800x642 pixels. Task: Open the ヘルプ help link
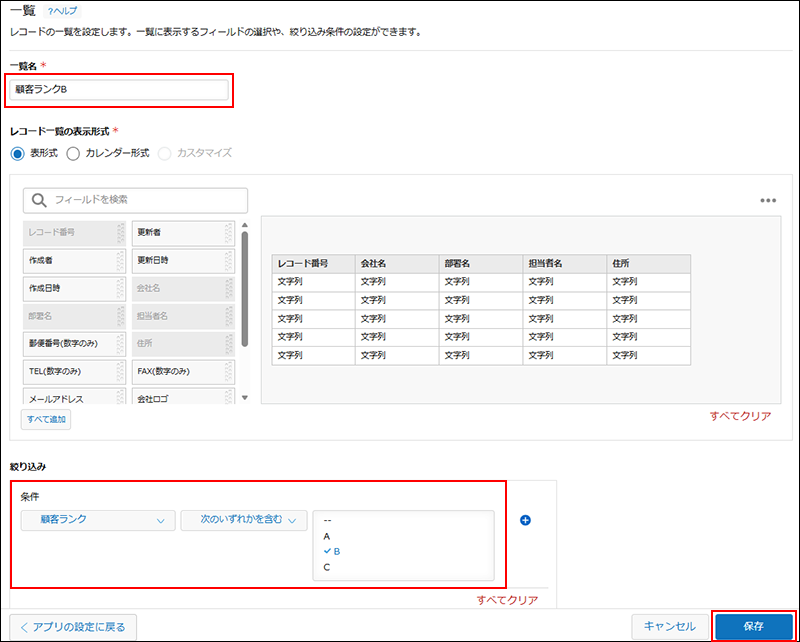pos(62,11)
